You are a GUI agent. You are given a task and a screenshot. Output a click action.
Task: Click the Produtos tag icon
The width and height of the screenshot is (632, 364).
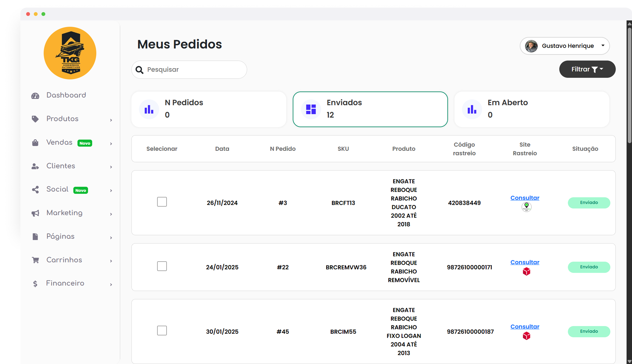(35, 119)
